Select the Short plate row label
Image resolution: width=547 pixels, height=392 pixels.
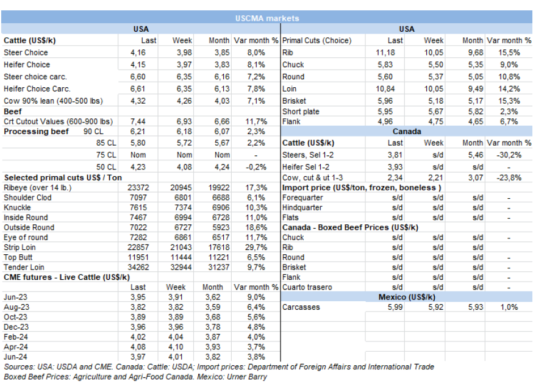301,112
